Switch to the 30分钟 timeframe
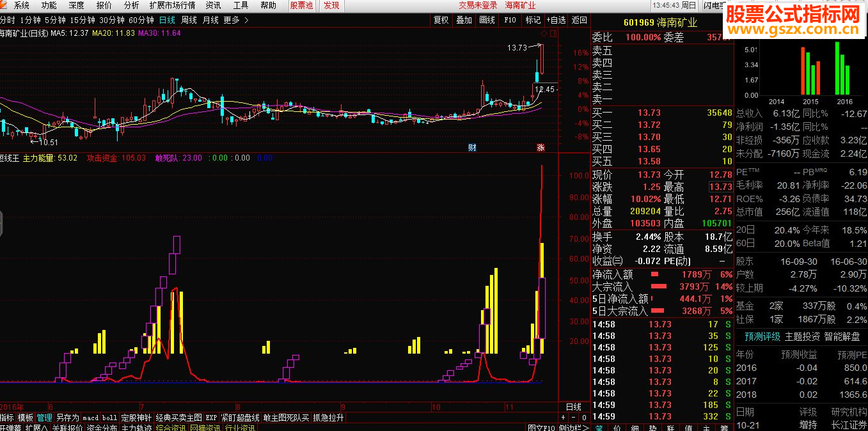Image resolution: width=868 pixels, height=431 pixels. pos(112,20)
